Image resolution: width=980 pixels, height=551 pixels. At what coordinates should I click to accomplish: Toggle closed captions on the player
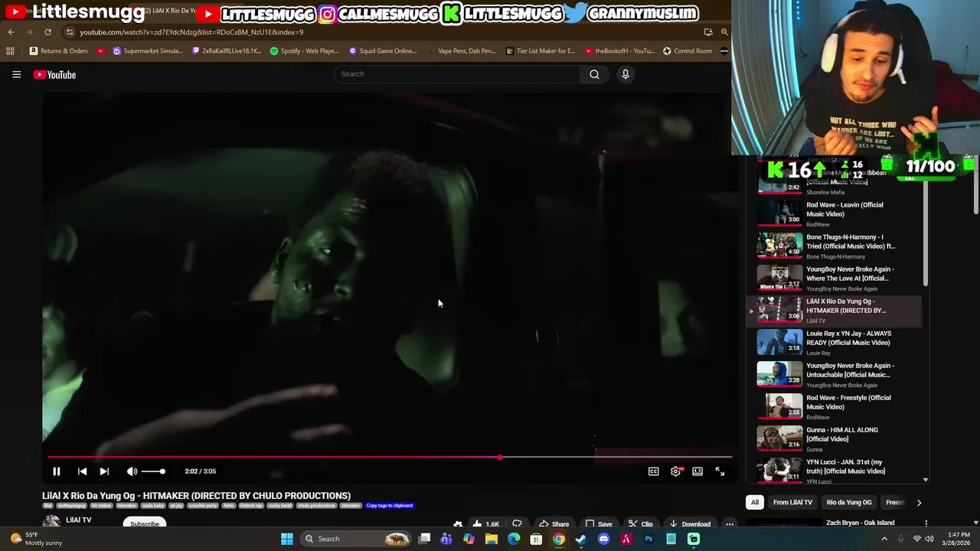tap(653, 471)
